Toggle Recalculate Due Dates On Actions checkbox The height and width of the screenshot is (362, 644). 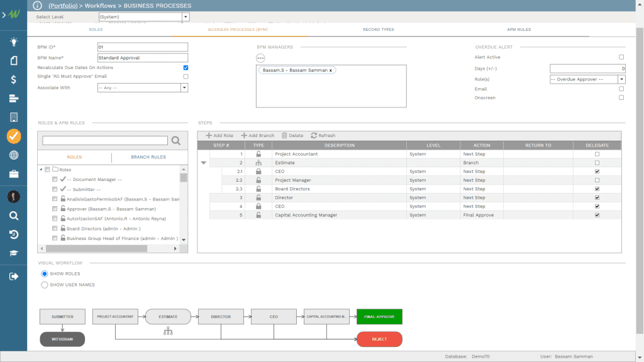[186, 67]
